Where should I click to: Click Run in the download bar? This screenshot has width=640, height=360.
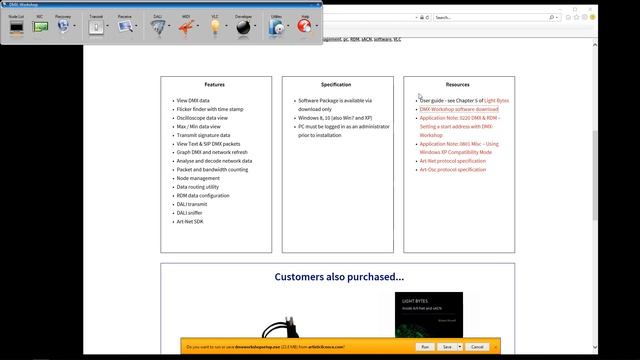(x=425, y=347)
